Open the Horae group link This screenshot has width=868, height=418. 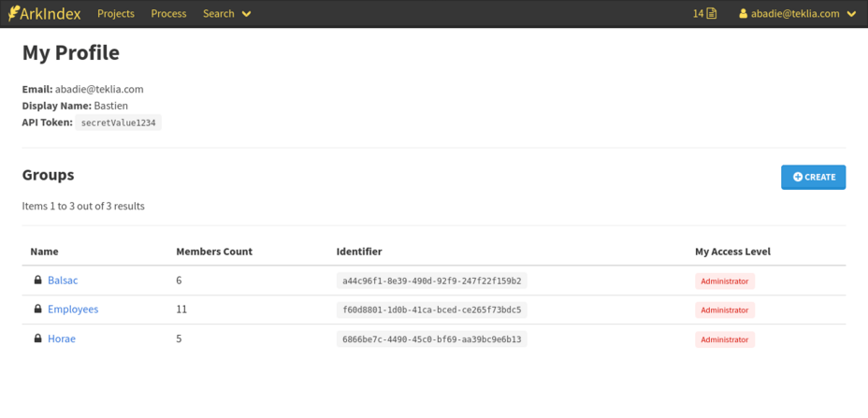(x=62, y=339)
